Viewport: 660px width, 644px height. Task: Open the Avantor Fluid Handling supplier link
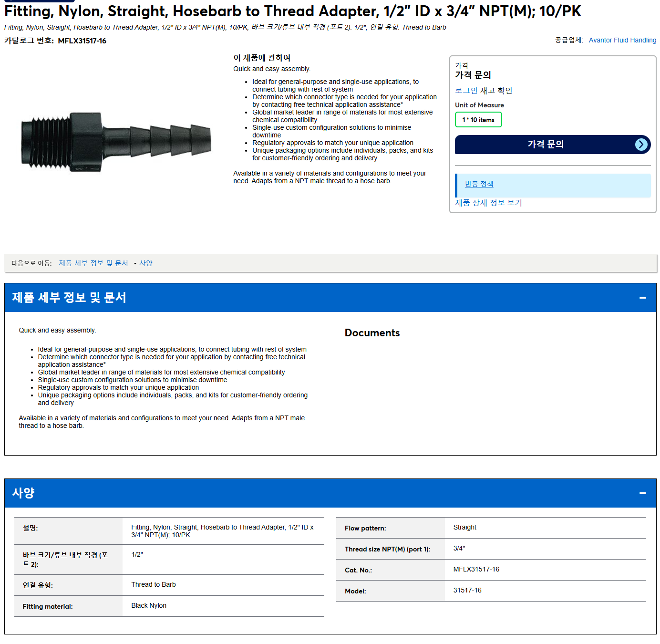[622, 40]
